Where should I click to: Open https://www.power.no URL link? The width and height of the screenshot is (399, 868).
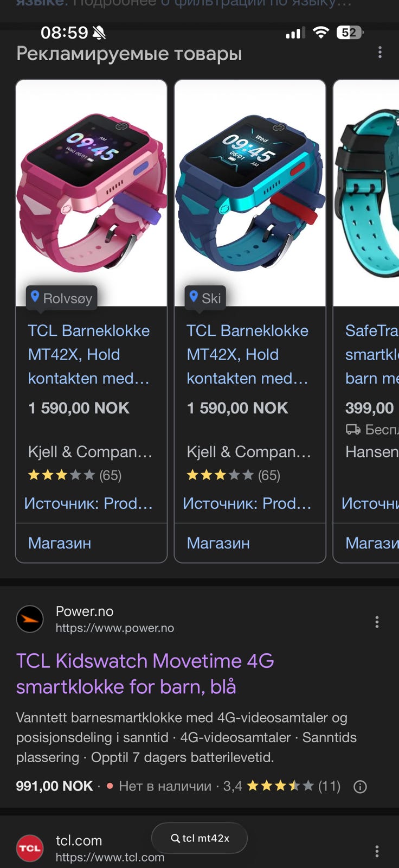click(x=115, y=628)
